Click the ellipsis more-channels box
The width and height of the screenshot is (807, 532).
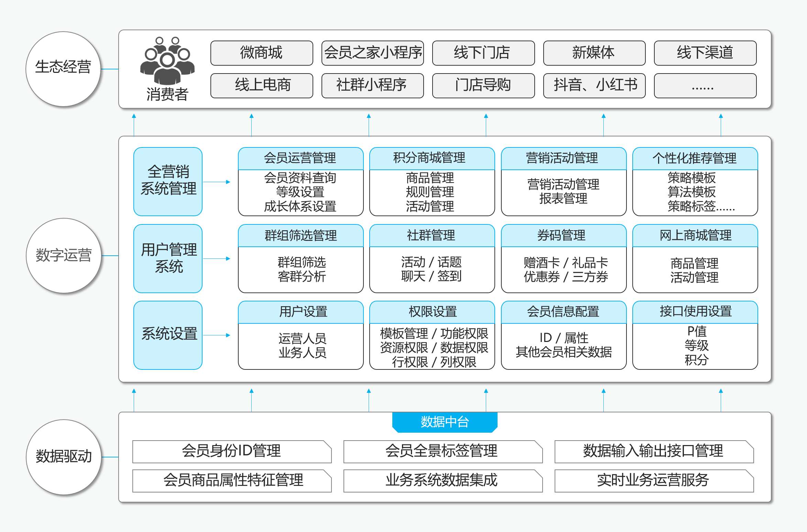[x=705, y=86]
